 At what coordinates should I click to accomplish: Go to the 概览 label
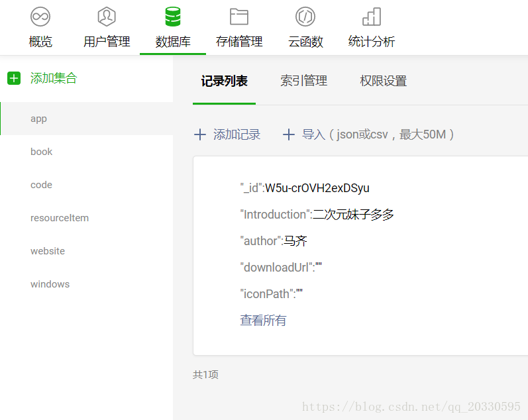click(40, 42)
